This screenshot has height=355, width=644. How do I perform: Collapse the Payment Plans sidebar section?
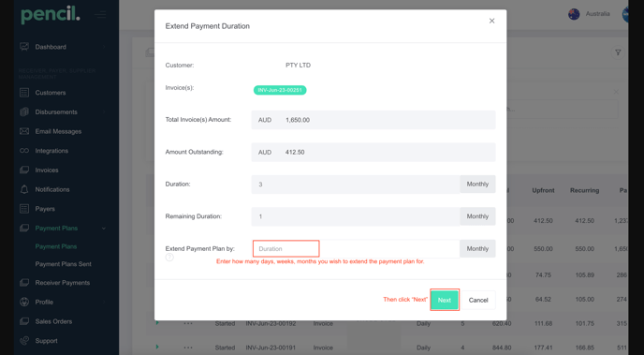pyautogui.click(x=104, y=228)
